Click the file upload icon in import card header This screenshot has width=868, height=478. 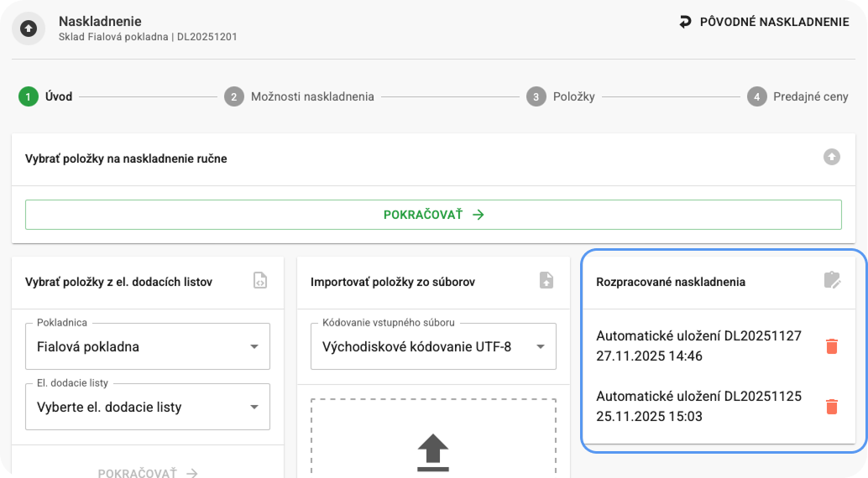546,281
